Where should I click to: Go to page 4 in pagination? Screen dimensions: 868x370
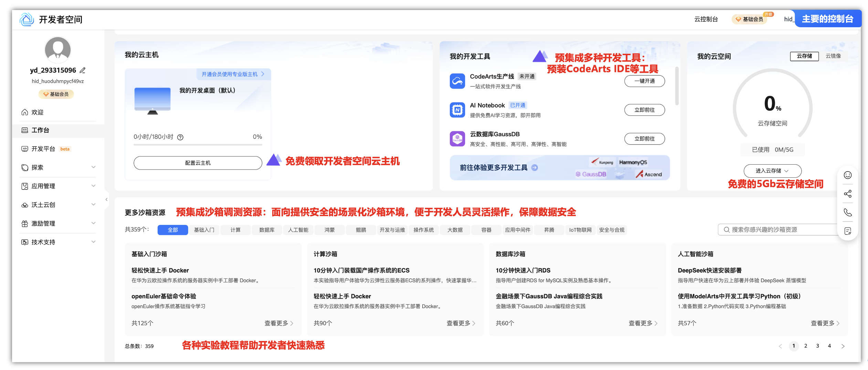[829, 346]
